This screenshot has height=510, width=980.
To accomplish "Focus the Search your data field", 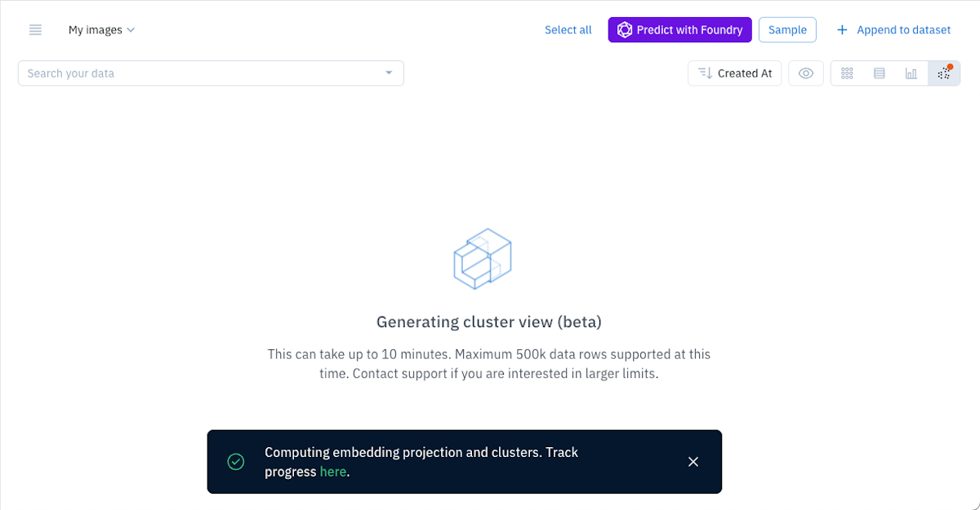I will coord(211,73).
